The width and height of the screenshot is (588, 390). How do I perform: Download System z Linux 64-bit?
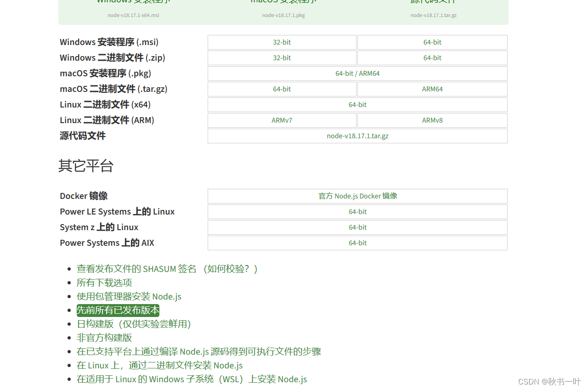pos(357,227)
